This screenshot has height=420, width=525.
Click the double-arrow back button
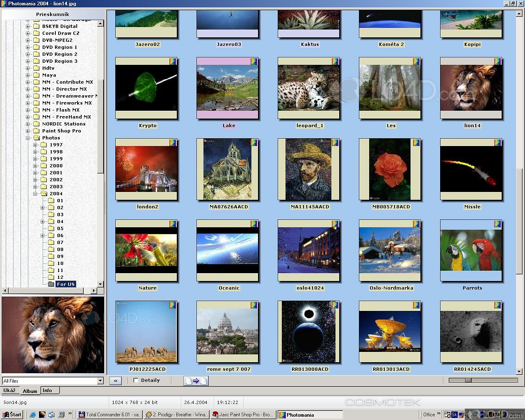[116, 381]
